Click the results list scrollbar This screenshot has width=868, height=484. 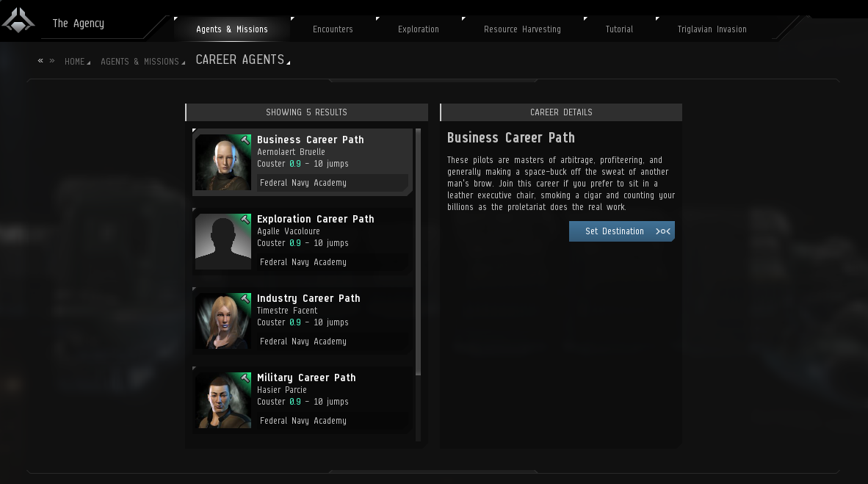418,252
